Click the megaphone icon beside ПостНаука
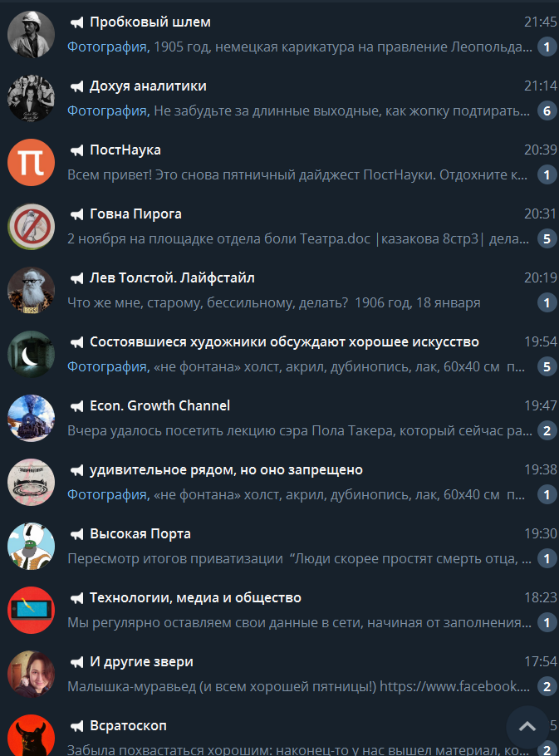Screen dimensions: 559x756 click(x=76, y=150)
